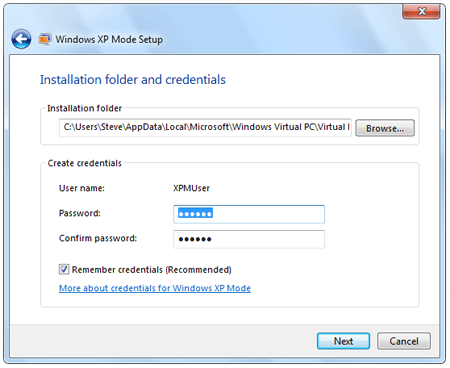Click into the Password field
The height and width of the screenshot is (368, 450).
pyautogui.click(x=249, y=214)
